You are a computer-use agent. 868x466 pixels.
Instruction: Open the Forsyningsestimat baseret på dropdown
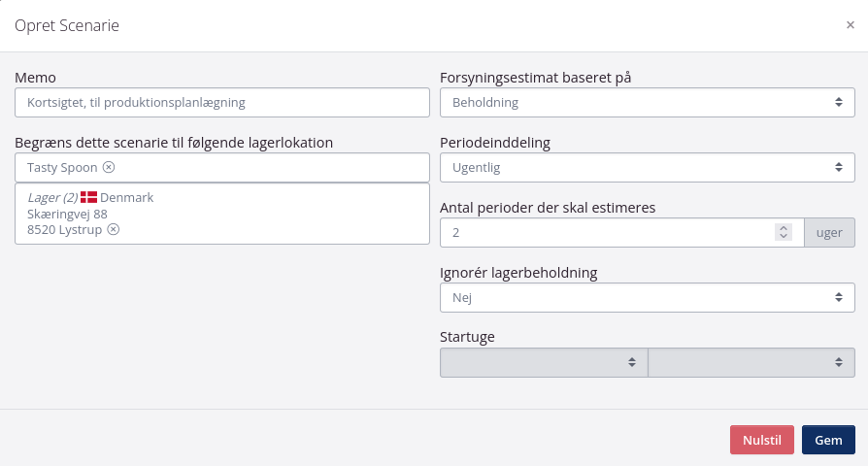(x=647, y=102)
